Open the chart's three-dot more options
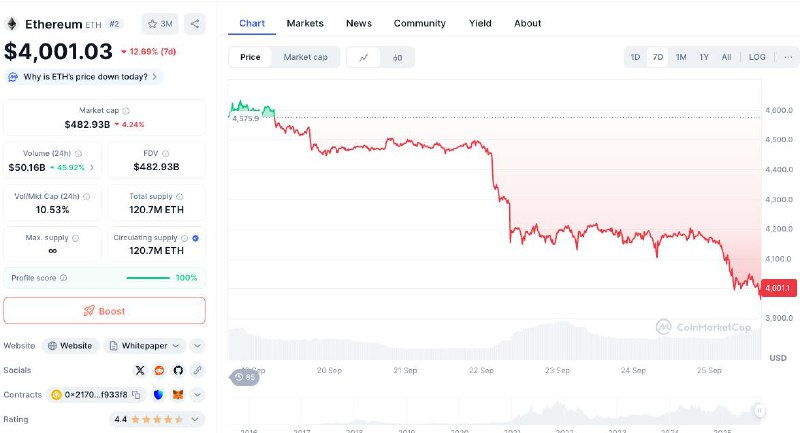The image size is (800, 433). pyautogui.click(x=787, y=57)
